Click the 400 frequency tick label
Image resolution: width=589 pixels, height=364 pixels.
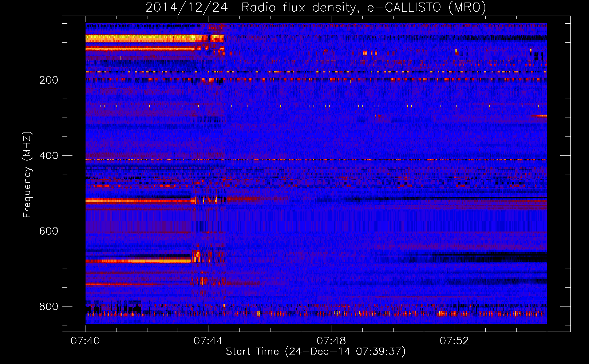coord(49,156)
